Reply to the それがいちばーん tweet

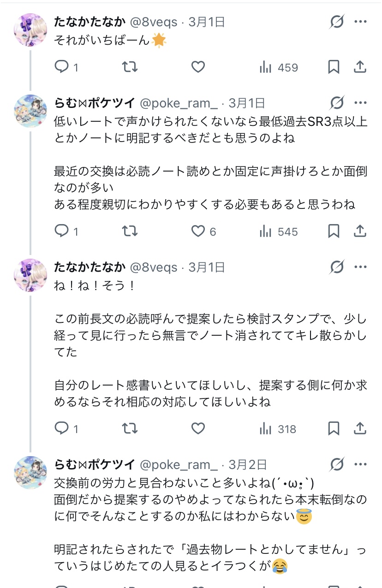pos(62,67)
